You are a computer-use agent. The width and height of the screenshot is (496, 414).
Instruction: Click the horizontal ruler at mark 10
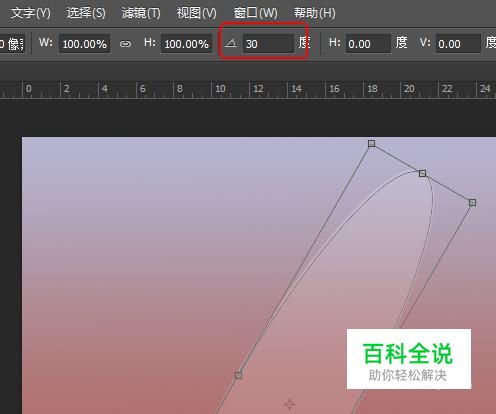click(220, 89)
